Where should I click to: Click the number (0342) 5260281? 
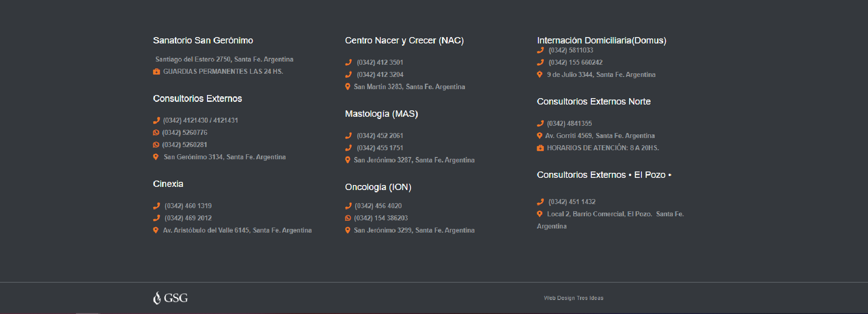click(x=185, y=145)
